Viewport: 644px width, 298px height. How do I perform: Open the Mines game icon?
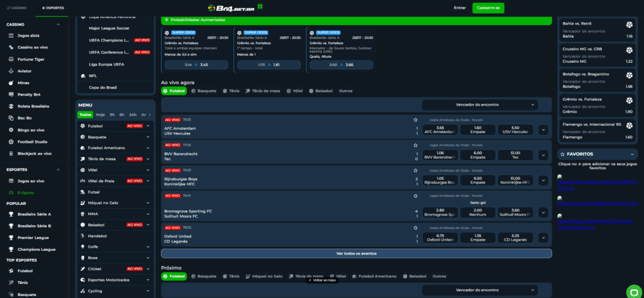pos(11,83)
